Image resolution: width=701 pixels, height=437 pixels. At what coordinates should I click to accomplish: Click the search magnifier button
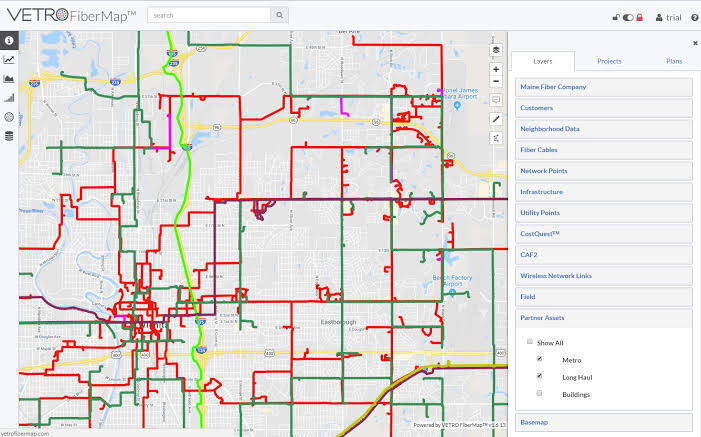tap(279, 15)
